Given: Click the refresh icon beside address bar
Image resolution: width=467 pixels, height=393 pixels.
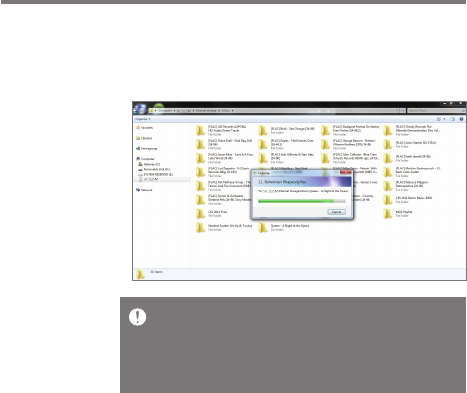Looking at the screenshot, I should [x=403, y=110].
